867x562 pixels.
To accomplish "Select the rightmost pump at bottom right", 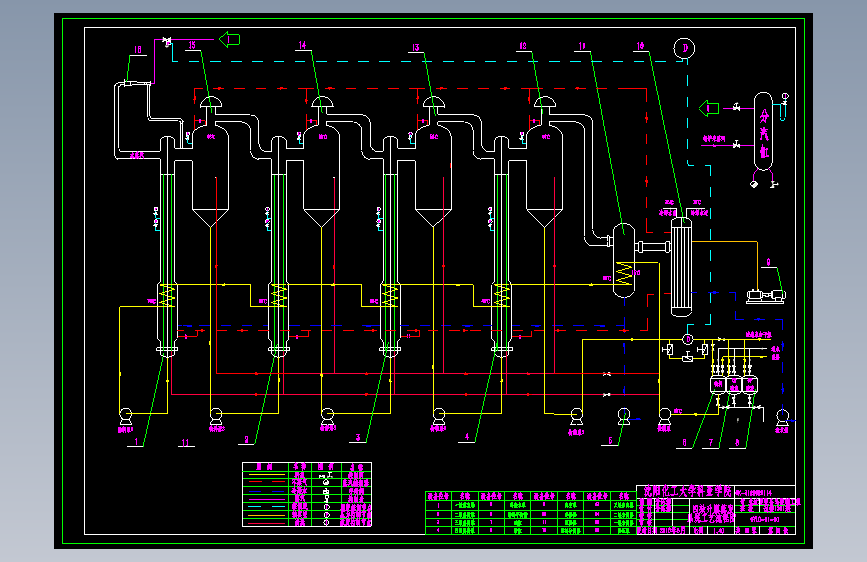I will point(782,416).
